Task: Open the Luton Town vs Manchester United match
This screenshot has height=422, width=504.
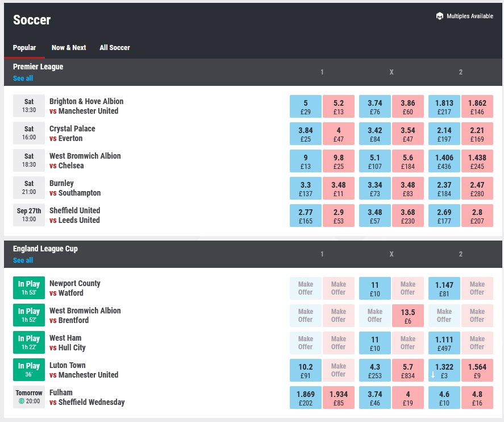Action: (x=84, y=370)
